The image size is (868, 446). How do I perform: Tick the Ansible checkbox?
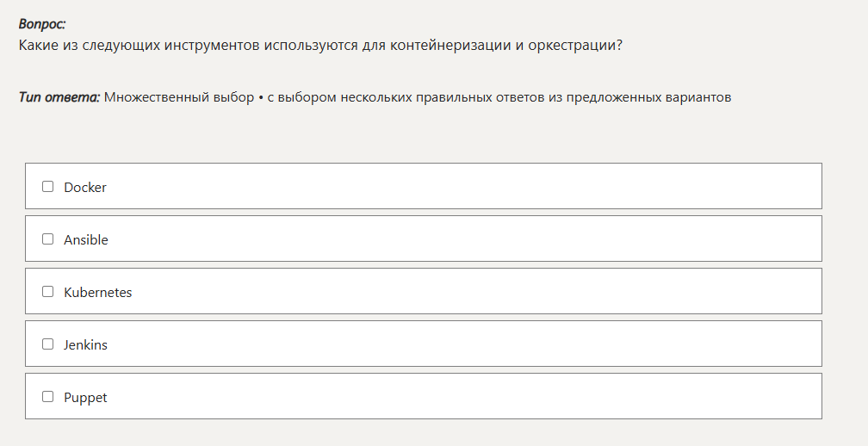pos(48,238)
